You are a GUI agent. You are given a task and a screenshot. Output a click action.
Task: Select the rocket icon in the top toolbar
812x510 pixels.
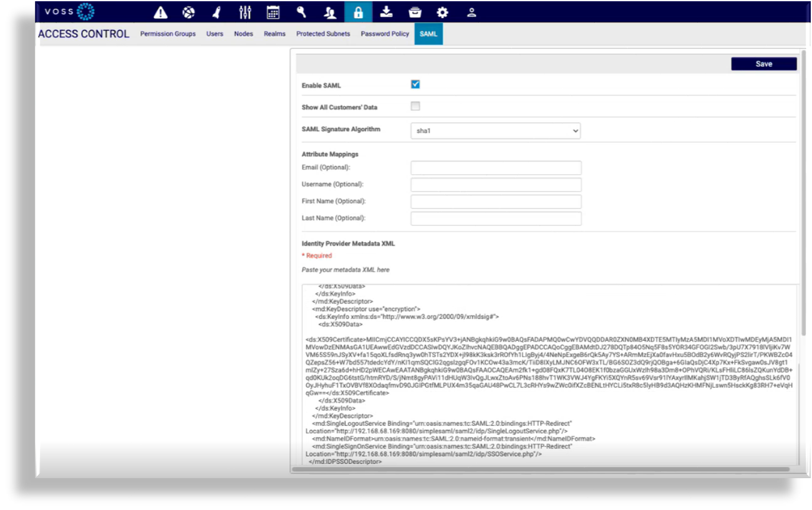point(216,12)
